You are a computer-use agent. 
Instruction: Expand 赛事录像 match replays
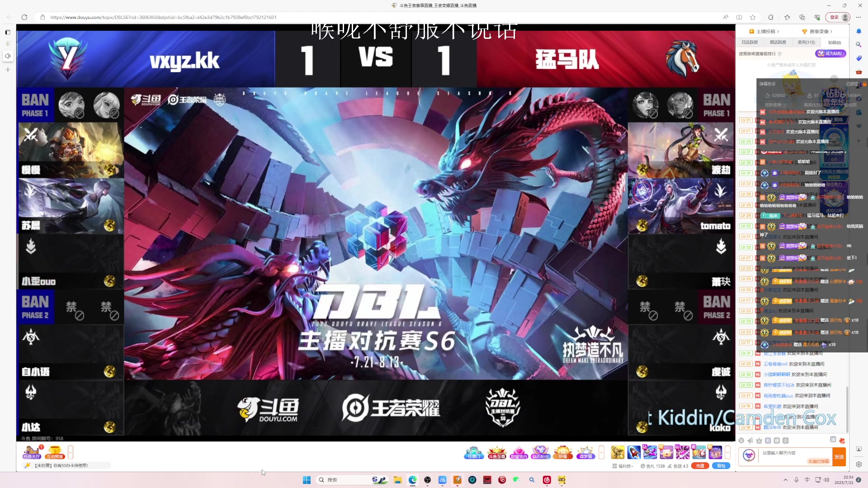pyautogui.click(x=817, y=31)
